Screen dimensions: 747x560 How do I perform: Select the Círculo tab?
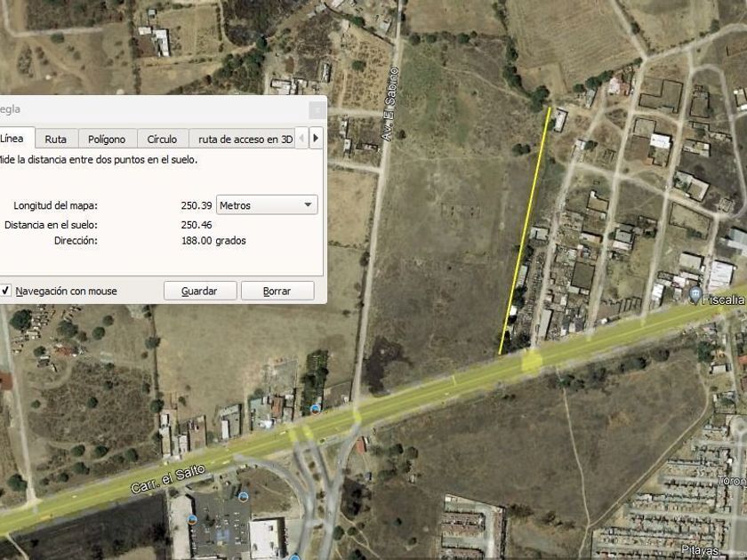tap(162, 139)
